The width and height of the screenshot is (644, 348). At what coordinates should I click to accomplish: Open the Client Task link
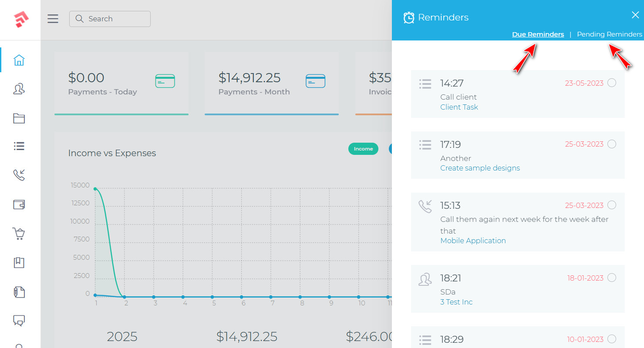[x=459, y=107]
